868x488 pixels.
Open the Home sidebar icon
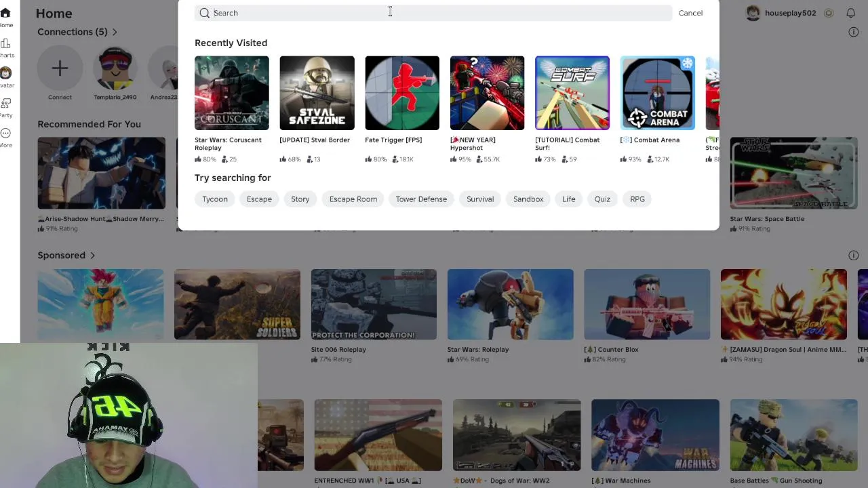pos(5,13)
